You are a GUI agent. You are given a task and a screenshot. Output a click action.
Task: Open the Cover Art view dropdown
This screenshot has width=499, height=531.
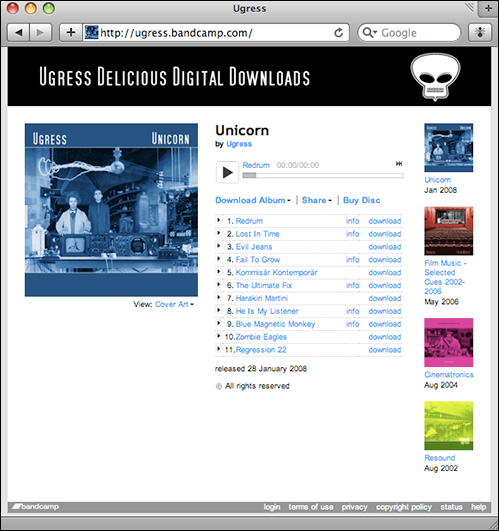coord(174,304)
